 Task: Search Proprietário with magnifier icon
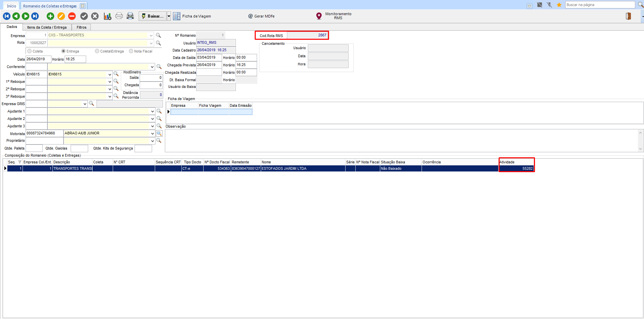pos(159,140)
